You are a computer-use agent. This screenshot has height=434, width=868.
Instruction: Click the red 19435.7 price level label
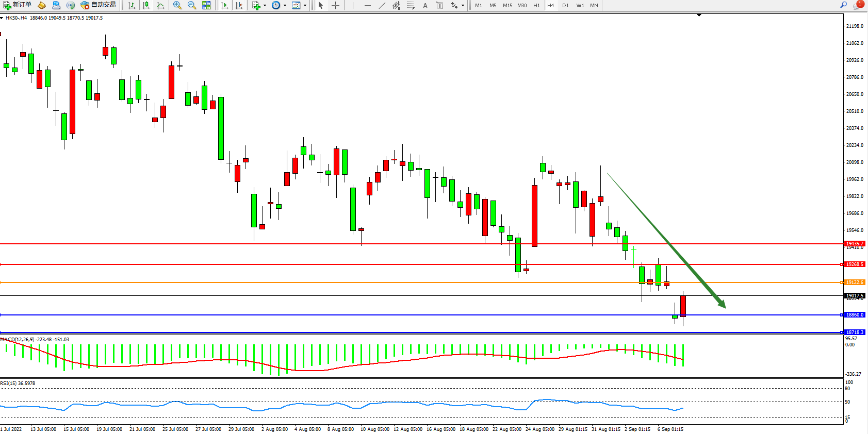(x=855, y=244)
